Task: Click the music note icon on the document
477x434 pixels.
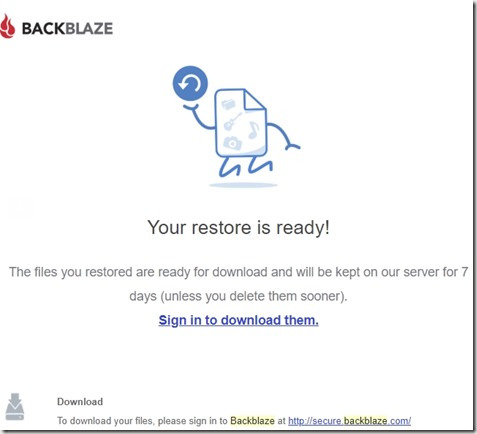Action: coord(253,130)
